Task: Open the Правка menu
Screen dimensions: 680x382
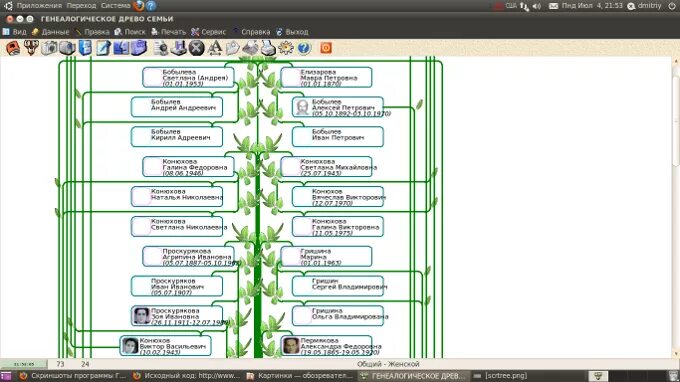Action: 92,32
